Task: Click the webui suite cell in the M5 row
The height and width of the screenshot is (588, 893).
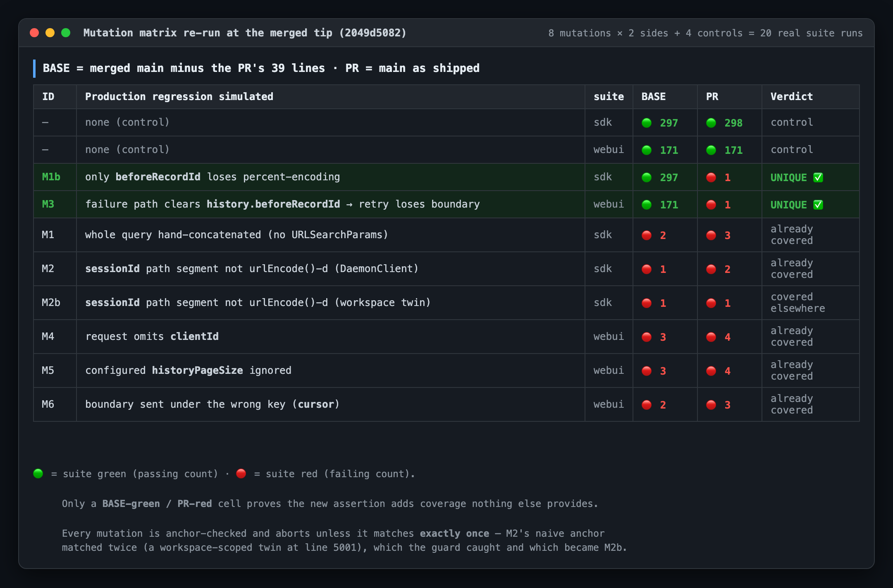Action: [609, 370]
